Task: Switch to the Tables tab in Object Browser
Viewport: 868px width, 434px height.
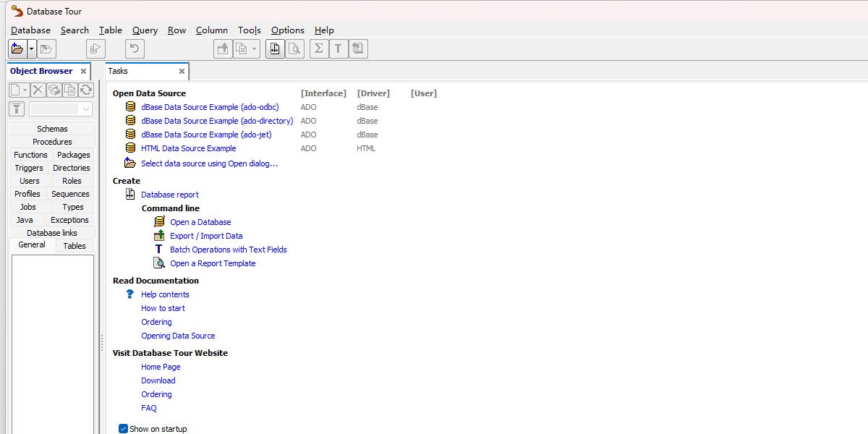Action: coord(75,246)
